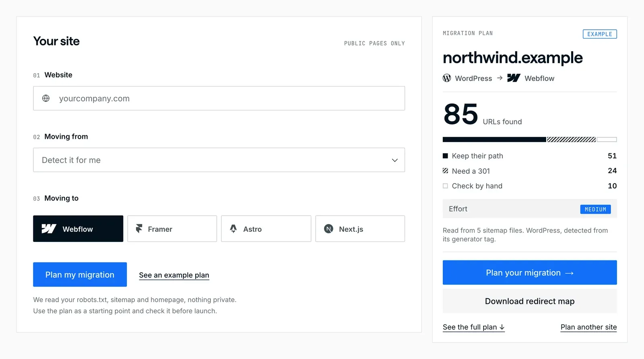Click the Framer logo icon
644x359 pixels.
[x=139, y=229]
